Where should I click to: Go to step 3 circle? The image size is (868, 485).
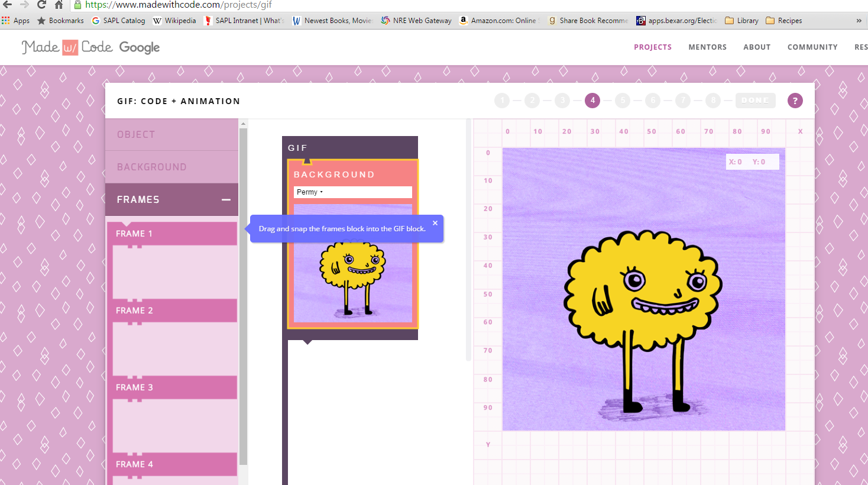tap(562, 101)
